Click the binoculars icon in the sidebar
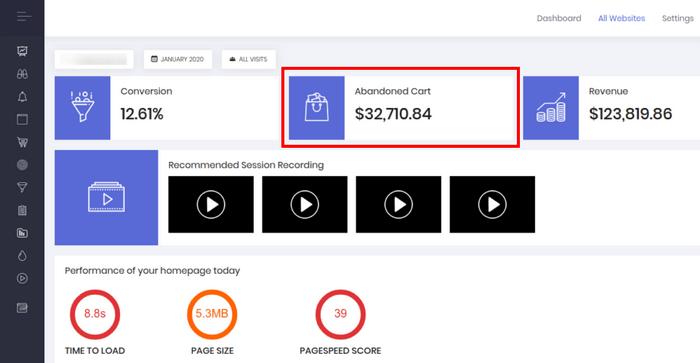The height and width of the screenshot is (363, 700). (x=22, y=74)
